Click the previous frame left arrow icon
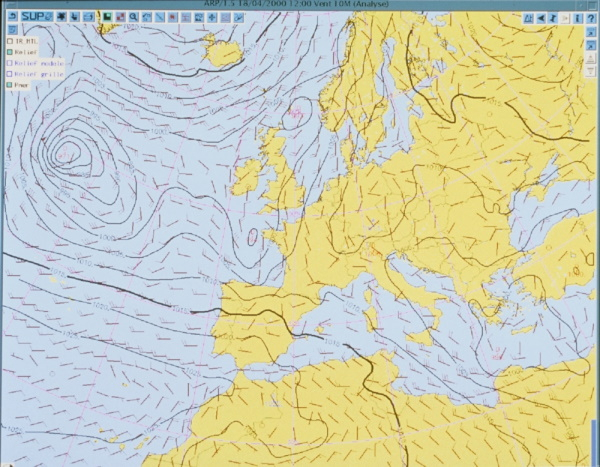This screenshot has height=467, width=600. [x=541, y=18]
